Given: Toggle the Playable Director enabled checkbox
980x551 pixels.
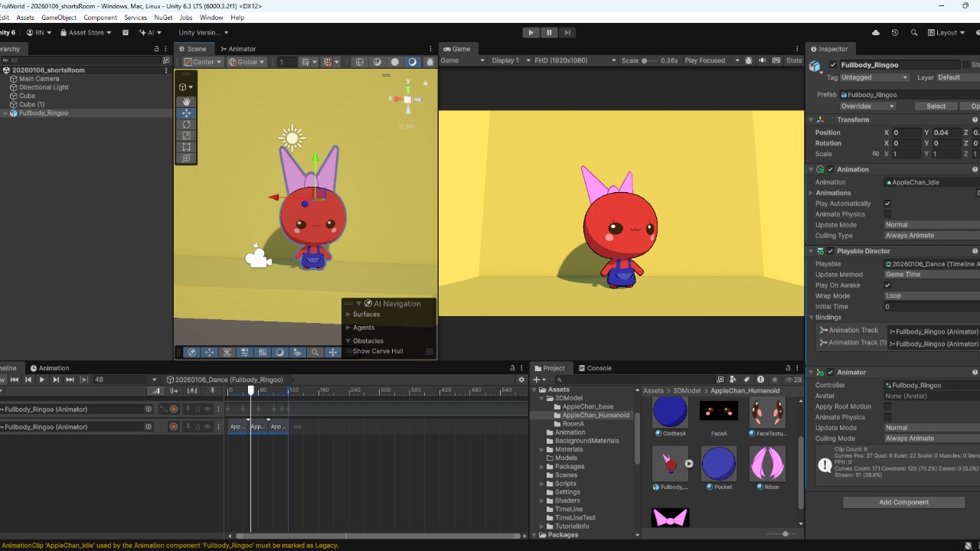Looking at the screenshot, I should (x=830, y=251).
